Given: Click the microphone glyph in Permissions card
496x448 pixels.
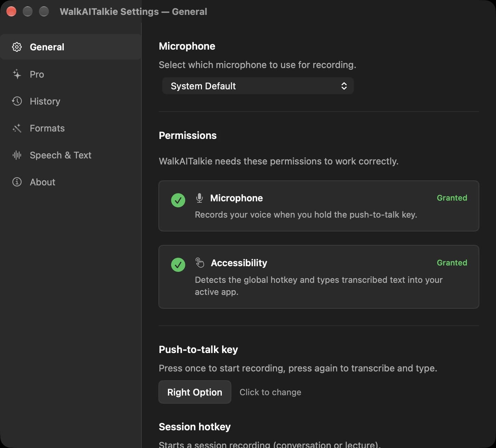Looking at the screenshot, I should [x=199, y=198].
